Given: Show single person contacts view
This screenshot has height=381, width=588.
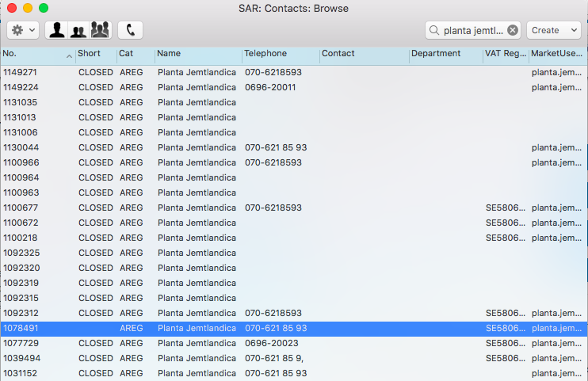Looking at the screenshot, I should [x=57, y=30].
